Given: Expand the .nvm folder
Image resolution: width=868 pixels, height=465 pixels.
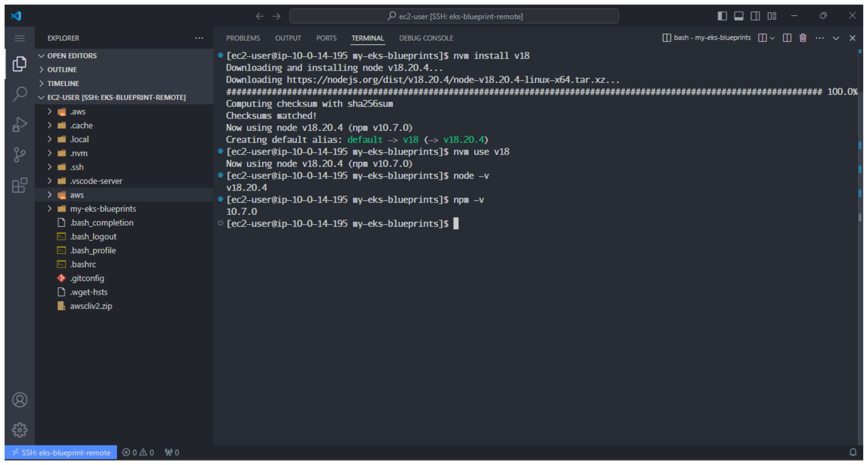Looking at the screenshot, I should point(124,153).
